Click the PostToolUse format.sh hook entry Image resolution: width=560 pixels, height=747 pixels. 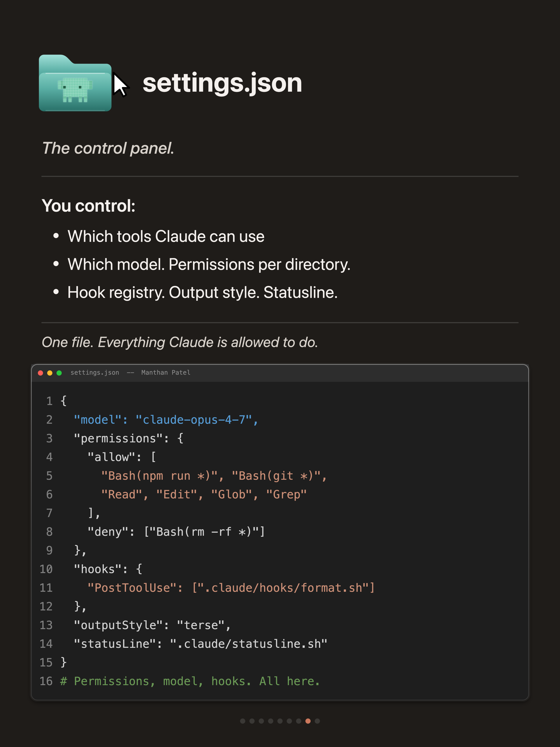coord(231,588)
